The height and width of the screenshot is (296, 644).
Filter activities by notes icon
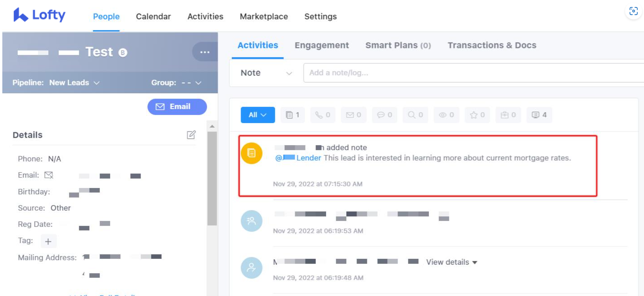tap(292, 115)
